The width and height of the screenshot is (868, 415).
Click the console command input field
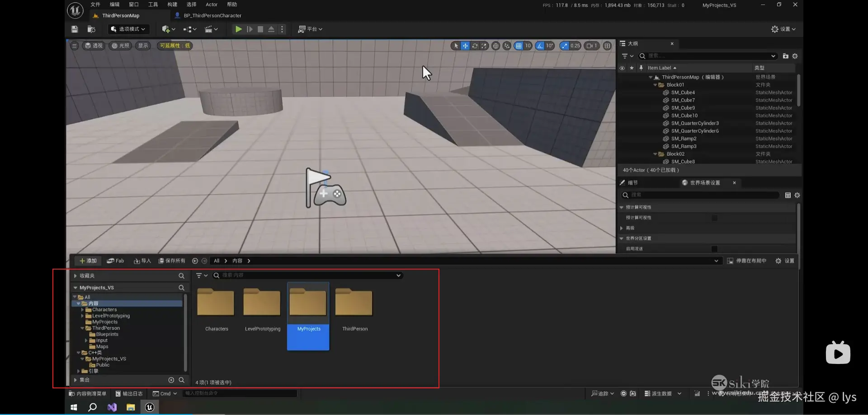click(x=240, y=393)
